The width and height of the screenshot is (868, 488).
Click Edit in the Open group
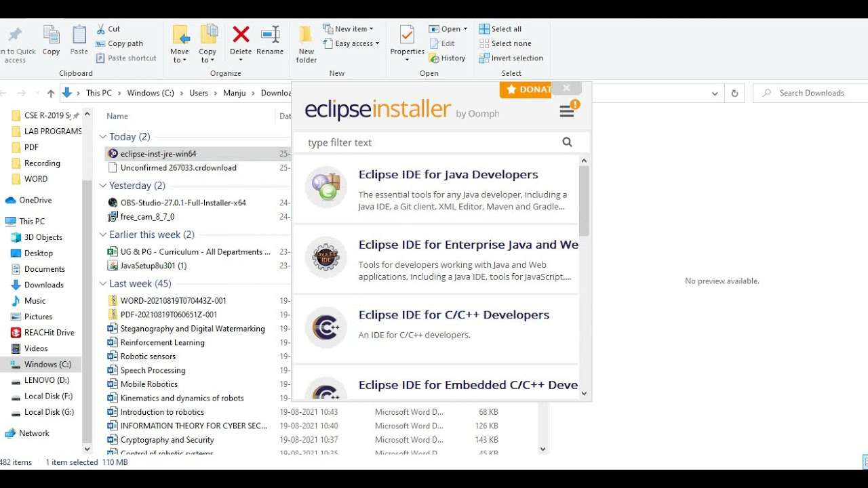click(442, 43)
